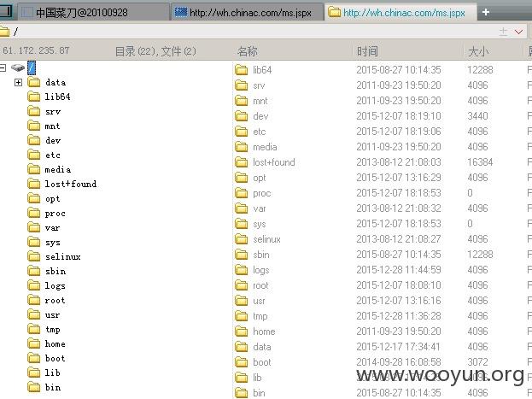Select var row in file list
Image resolution: width=532 pixels, height=399 pixels.
pos(382,208)
